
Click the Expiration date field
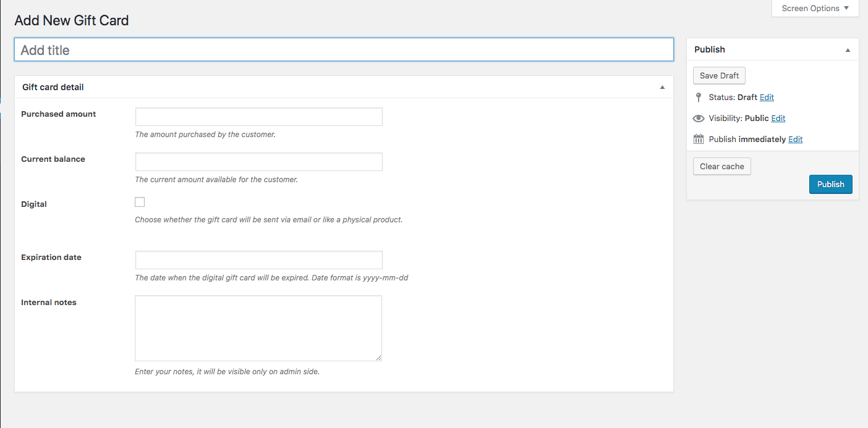point(258,260)
